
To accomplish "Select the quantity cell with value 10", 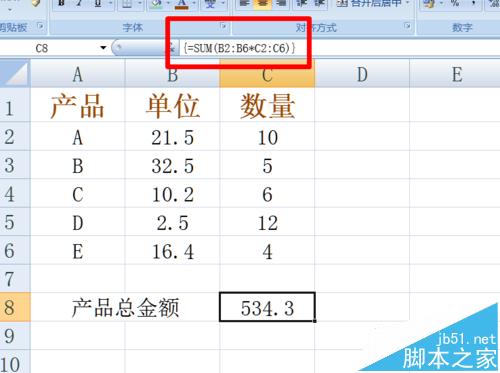I will click(x=267, y=137).
